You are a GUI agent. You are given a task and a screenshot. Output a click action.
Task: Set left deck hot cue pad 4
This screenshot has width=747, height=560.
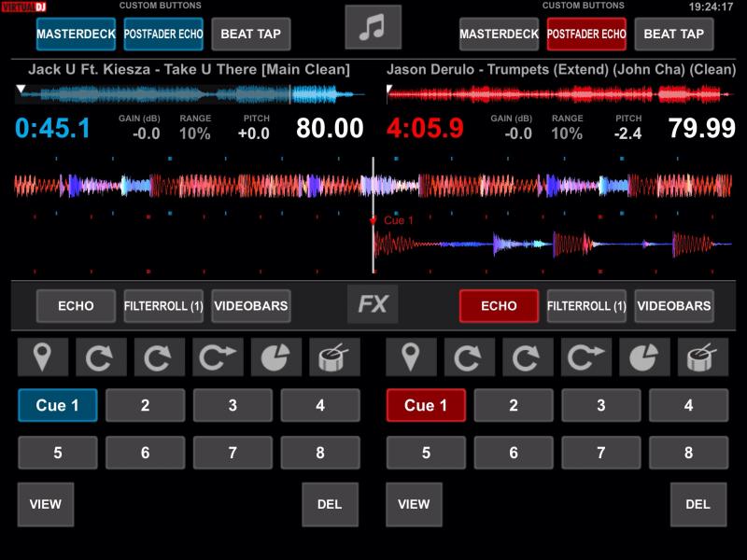point(320,405)
